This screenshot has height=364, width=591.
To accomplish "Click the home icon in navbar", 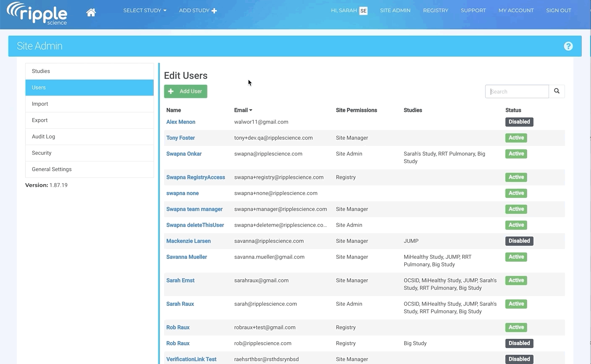I will [x=91, y=13].
